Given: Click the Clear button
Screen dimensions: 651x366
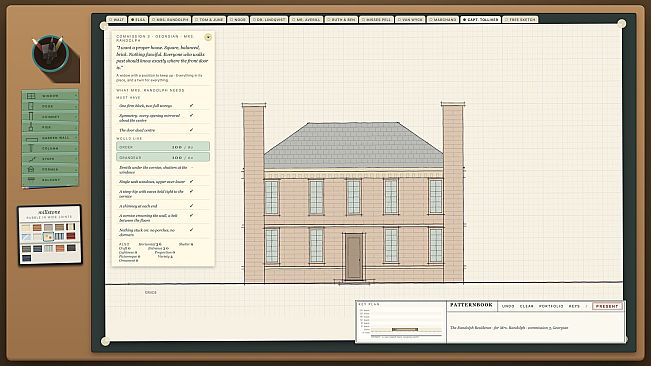Looking at the screenshot, I should click(x=526, y=306).
